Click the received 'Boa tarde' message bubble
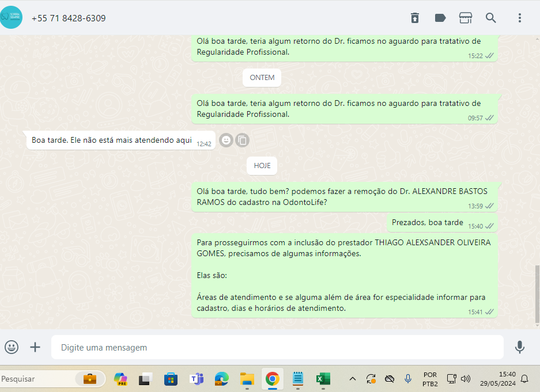Screen dimensions: 540x392 [121, 140]
